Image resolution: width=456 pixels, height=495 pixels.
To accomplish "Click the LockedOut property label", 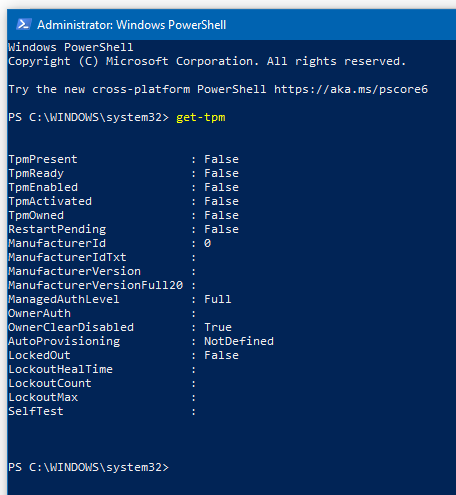I will (x=39, y=355).
